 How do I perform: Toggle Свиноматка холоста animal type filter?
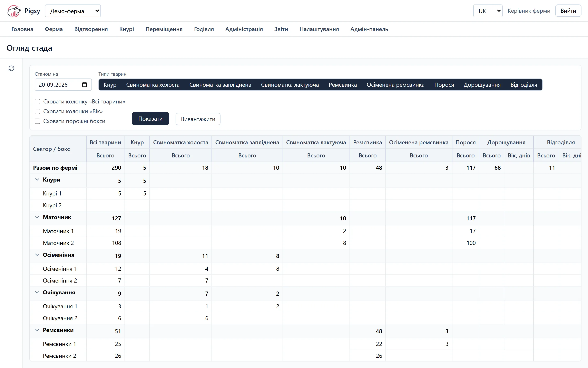pos(153,85)
